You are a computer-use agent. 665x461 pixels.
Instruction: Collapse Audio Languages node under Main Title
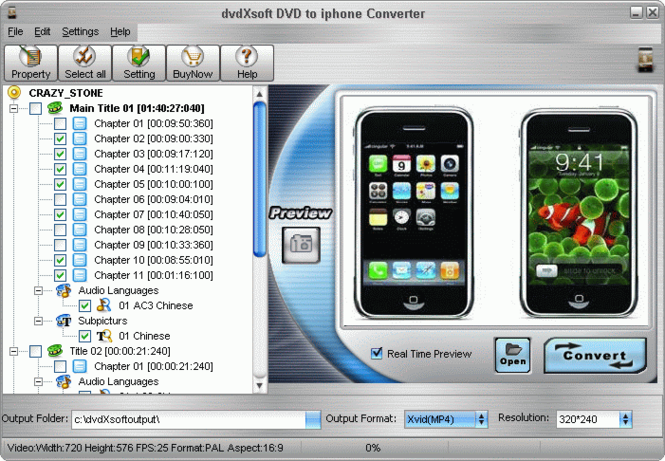(x=39, y=291)
